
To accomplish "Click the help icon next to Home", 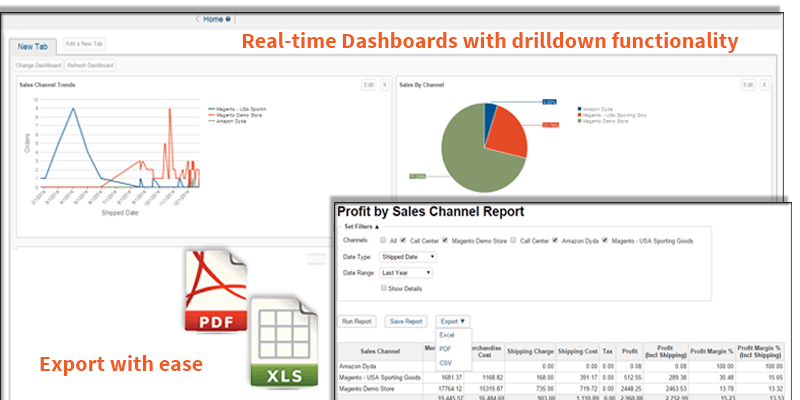I will pos(228,19).
